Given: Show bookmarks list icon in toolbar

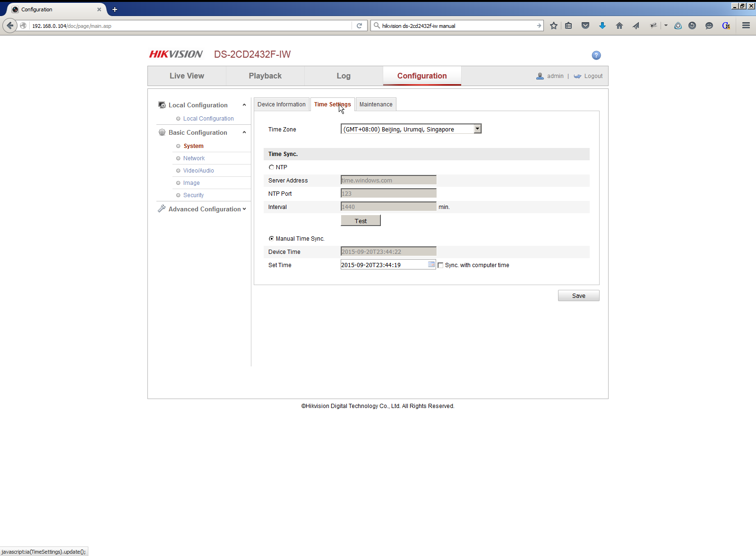Looking at the screenshot, I should [x=568, y=26].
